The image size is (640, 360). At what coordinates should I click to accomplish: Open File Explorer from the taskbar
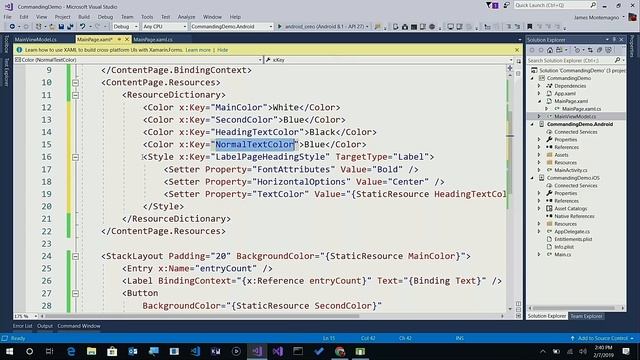point(91,351)
